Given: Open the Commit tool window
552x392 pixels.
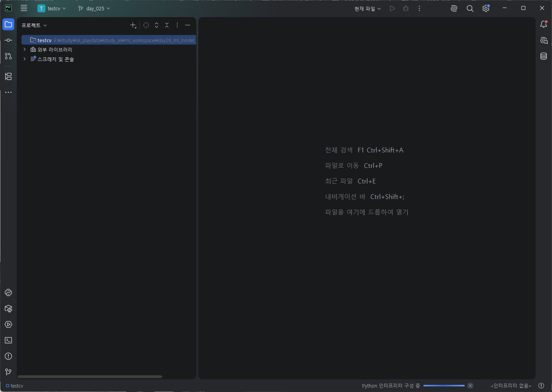Looking at the screenshot, I should [8, 40].
